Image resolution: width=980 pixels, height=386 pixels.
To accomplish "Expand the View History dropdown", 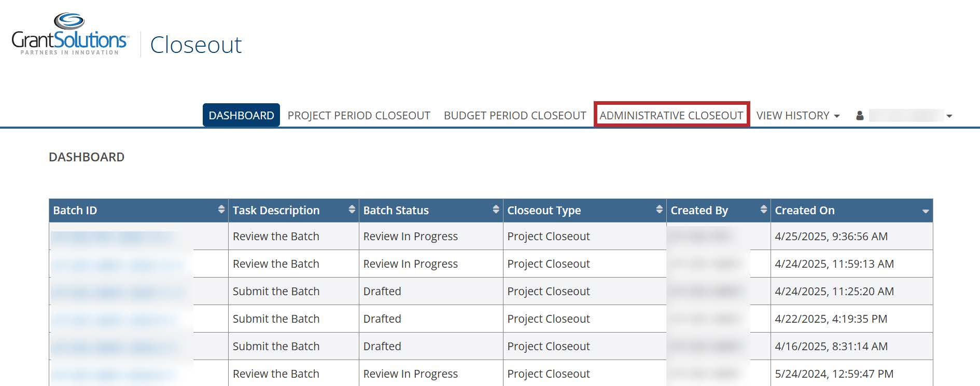I will pyautogui.click(x=797, y=116).
